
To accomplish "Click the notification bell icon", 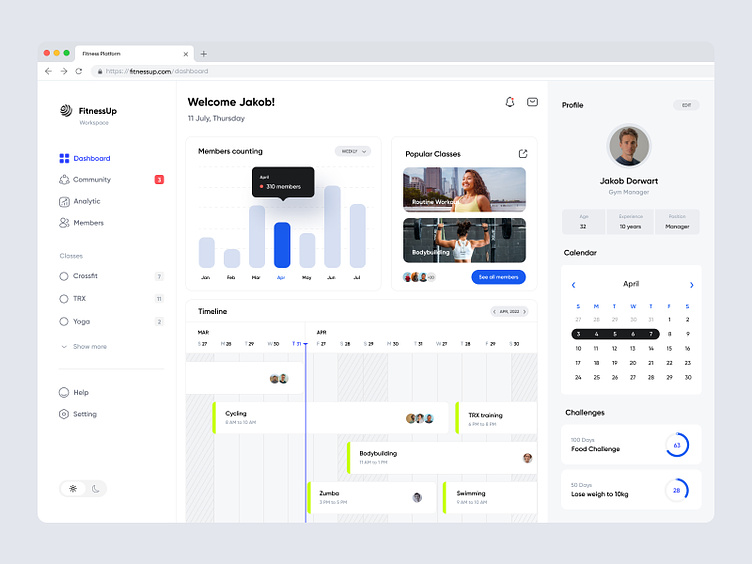I will [510, 102].
